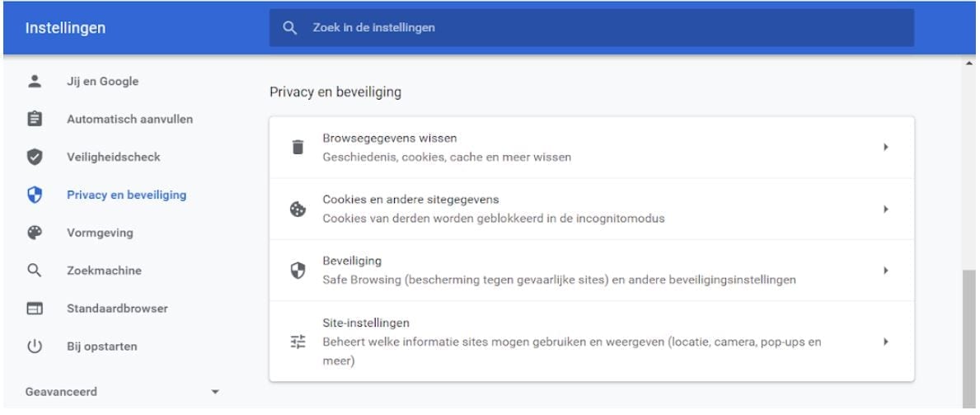Click the cookie icon in the Cookies row
980x415 pixels.
point(298,209)
